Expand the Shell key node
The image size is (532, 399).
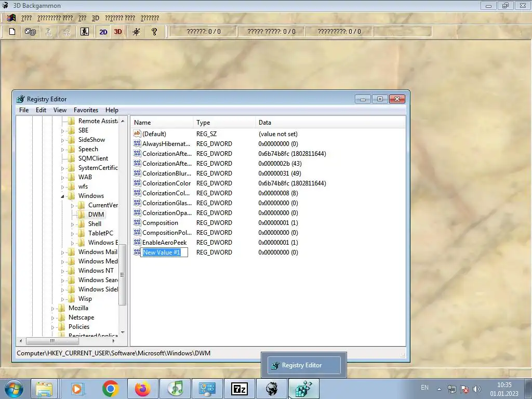coord(72,224)
